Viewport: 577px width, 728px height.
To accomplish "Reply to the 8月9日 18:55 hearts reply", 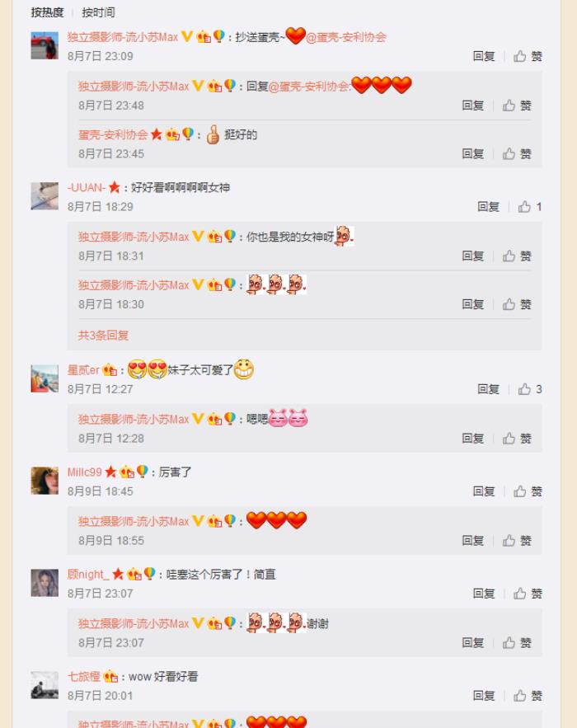I will [x=472, y=540].
